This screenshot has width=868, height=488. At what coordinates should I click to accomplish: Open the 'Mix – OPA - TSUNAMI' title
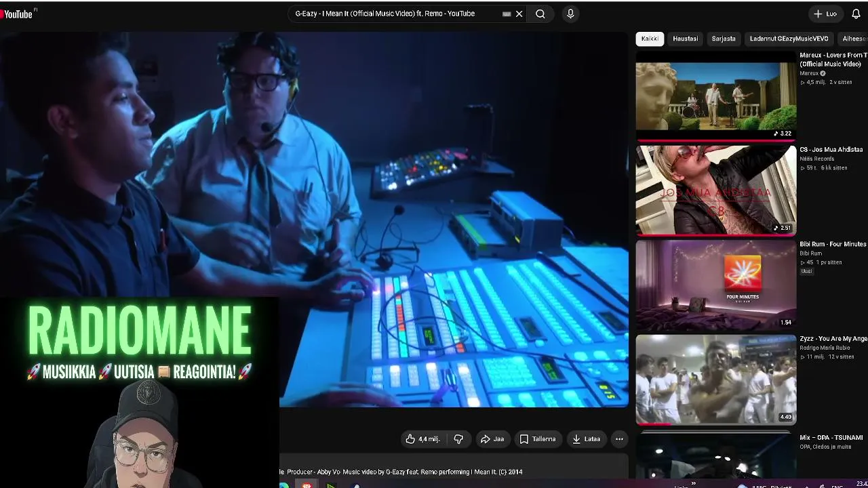[x=831, y=438]
